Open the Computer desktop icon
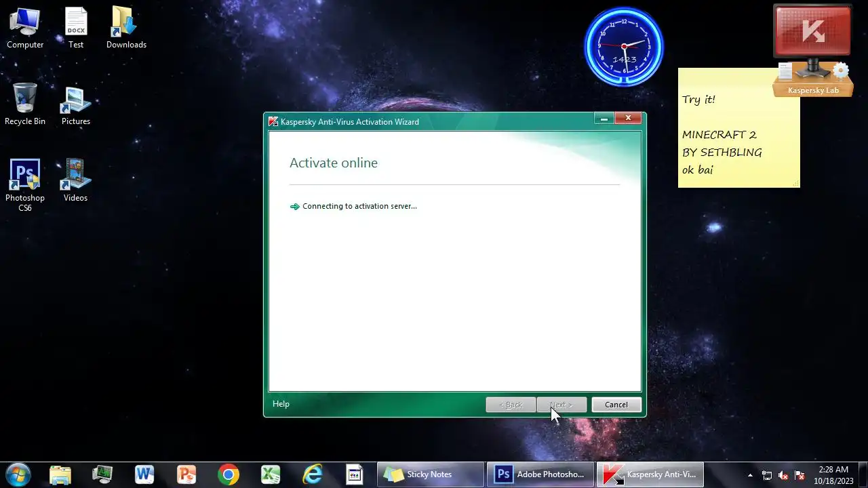 (x=25, y=28)
